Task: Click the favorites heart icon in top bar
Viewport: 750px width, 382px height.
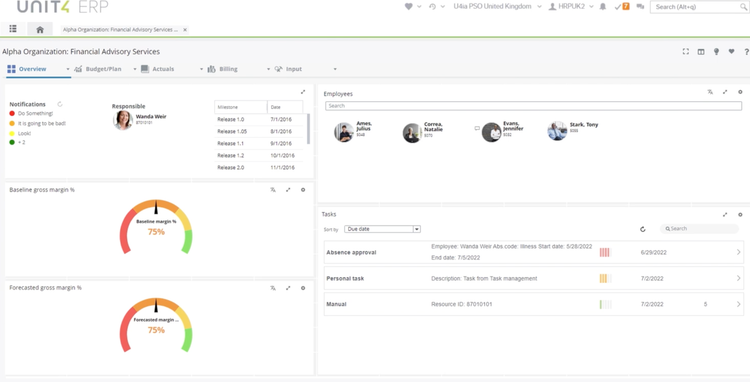Action: [x=408, y=7]
